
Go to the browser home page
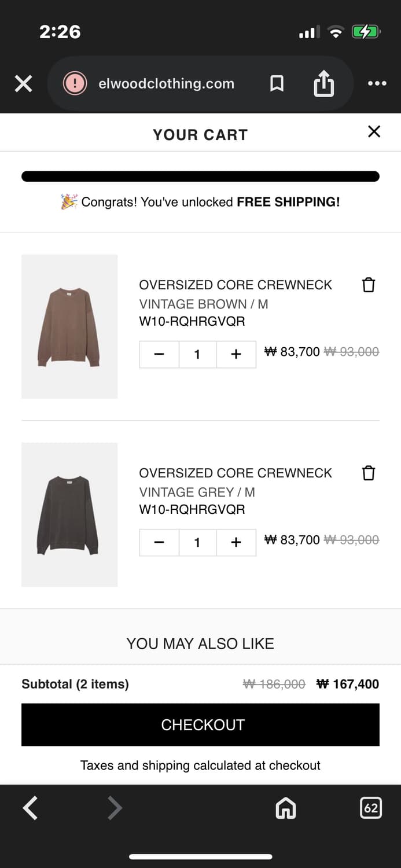pos(286,808)
